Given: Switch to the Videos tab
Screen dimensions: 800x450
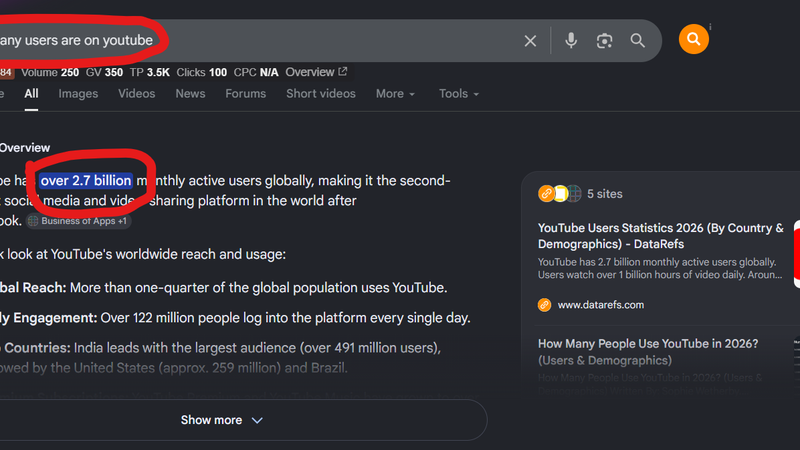Looking at the screenshot, I should coord(136,94).
